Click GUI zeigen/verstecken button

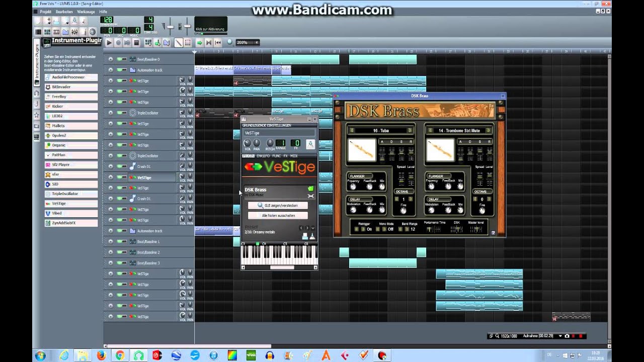point(278,206)
